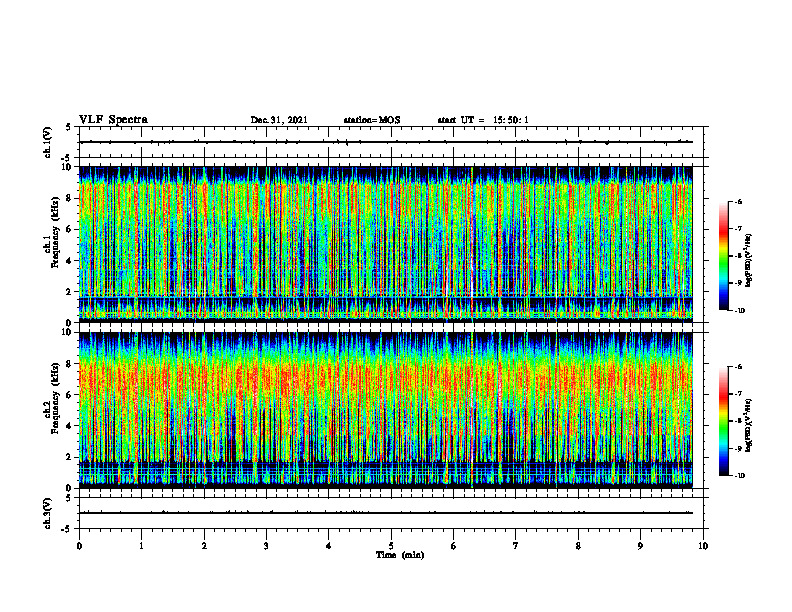
Task: Click the ch.1 spectrogram panel
Action: [x=386, y=244]
